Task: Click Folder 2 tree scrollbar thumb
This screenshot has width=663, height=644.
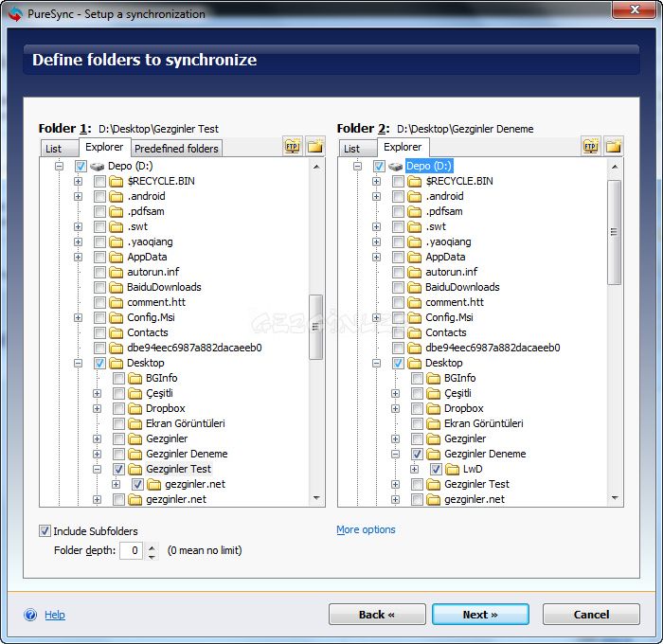Action: (x=614, y=232)
